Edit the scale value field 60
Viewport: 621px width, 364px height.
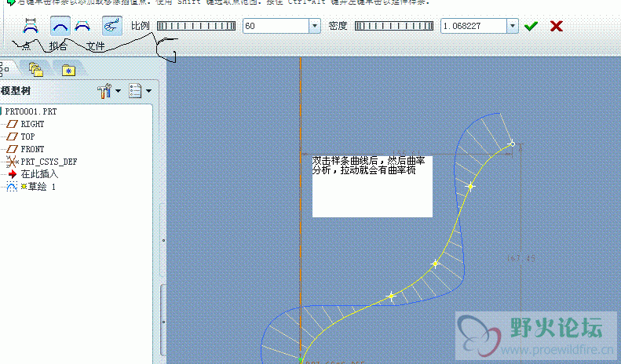click(x=276, y=26)
